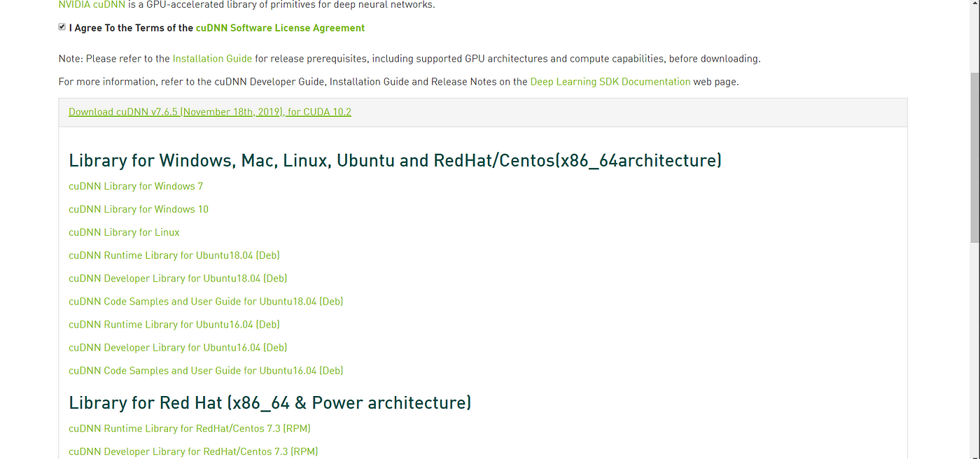980x459 pixels.
Task: Open the Installation Guide link
Action: click(x=212, y=59)
